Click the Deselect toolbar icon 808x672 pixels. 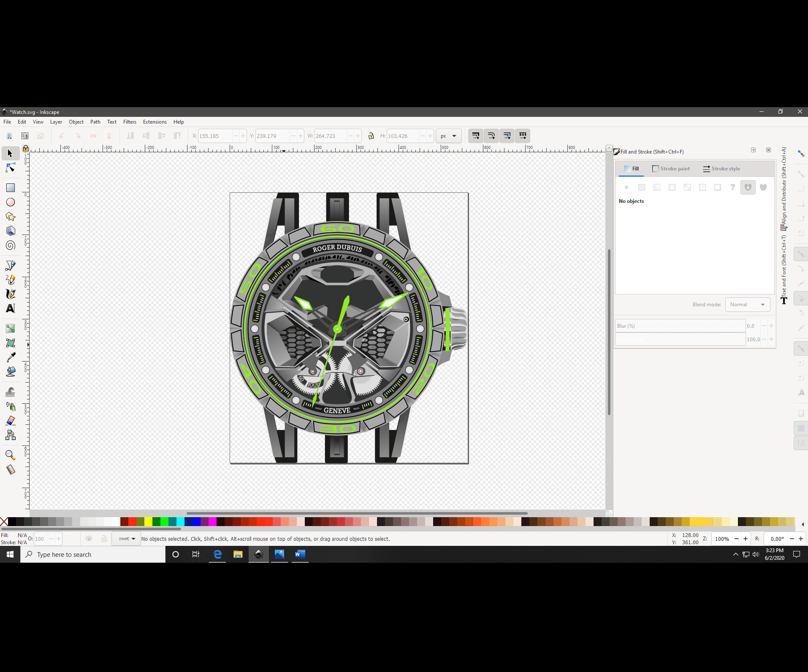click(x=41, y=136)
